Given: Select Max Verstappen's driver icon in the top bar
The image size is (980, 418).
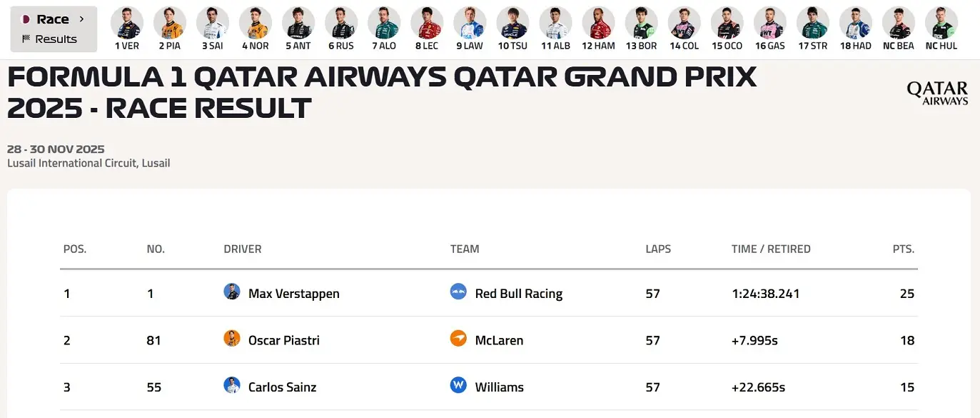Looking at the screenshot, I should tap(126, 23).
